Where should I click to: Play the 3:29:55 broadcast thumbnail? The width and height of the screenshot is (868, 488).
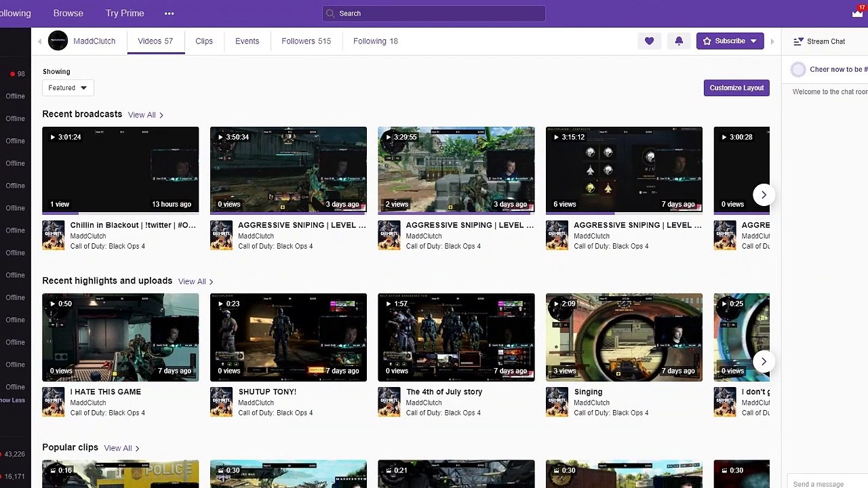tap(456, 170)
